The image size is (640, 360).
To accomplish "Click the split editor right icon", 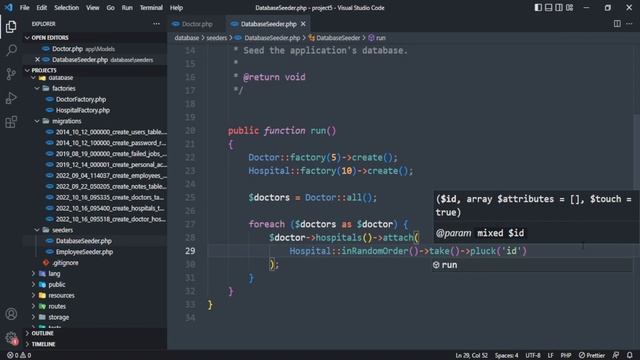I will click(617, 24).
